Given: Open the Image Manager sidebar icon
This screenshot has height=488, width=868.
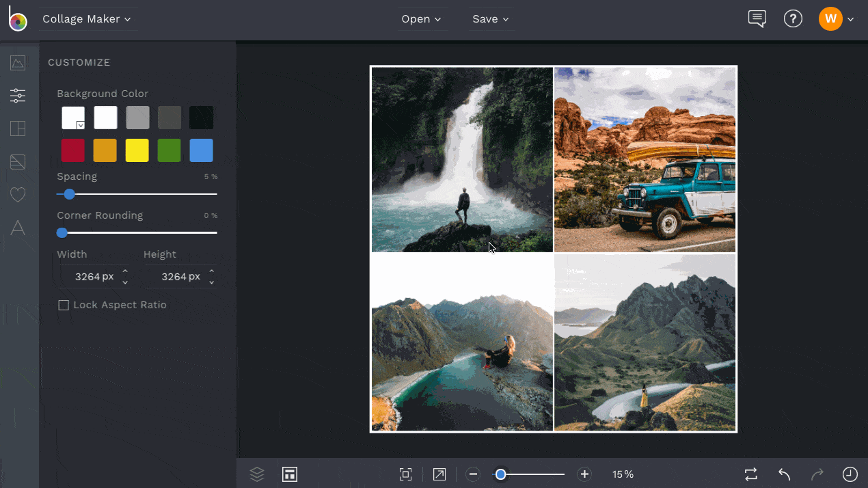Looking at the screenshot, I should 18,63.
